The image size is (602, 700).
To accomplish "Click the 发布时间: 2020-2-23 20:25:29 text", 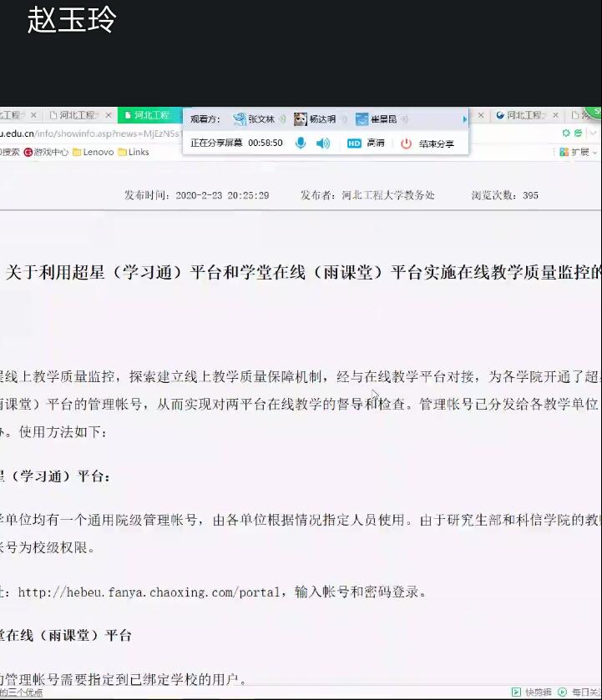I will [197, 195].
